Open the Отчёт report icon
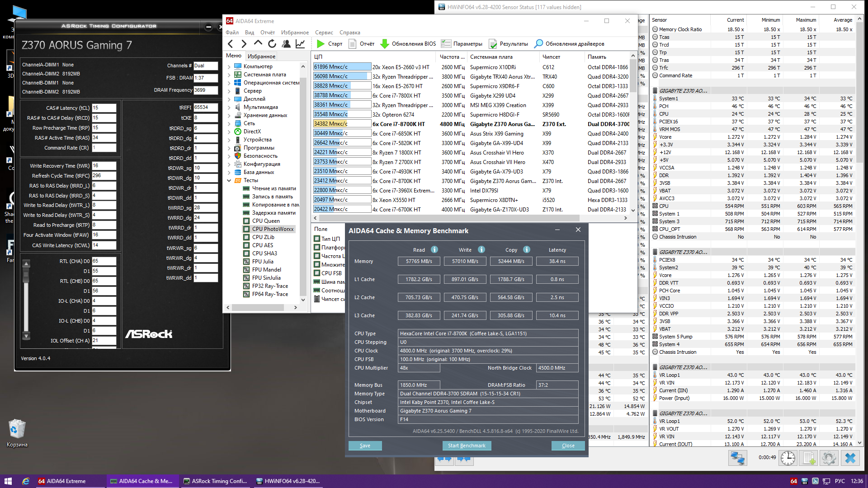This screenshot has width=868, height=488. 353,44
